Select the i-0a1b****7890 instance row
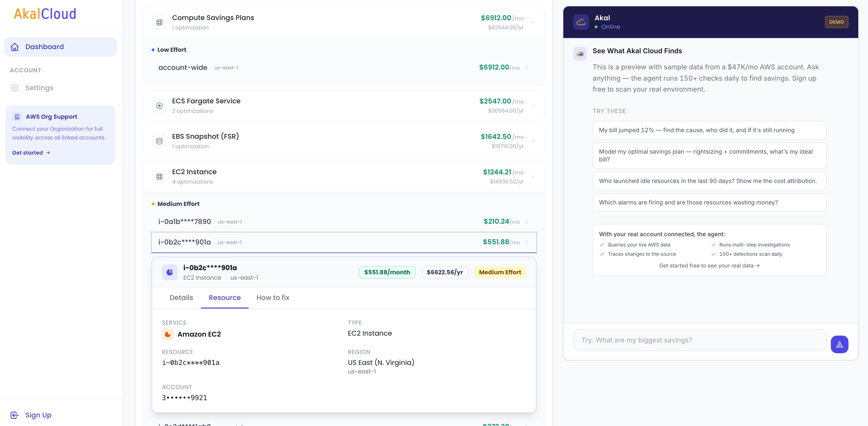 pos(344,222)
